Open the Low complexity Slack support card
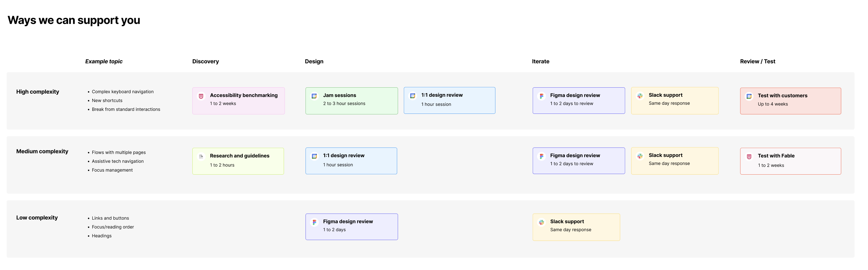The width and height of the screenshot is (868, 270). (576, 227)
